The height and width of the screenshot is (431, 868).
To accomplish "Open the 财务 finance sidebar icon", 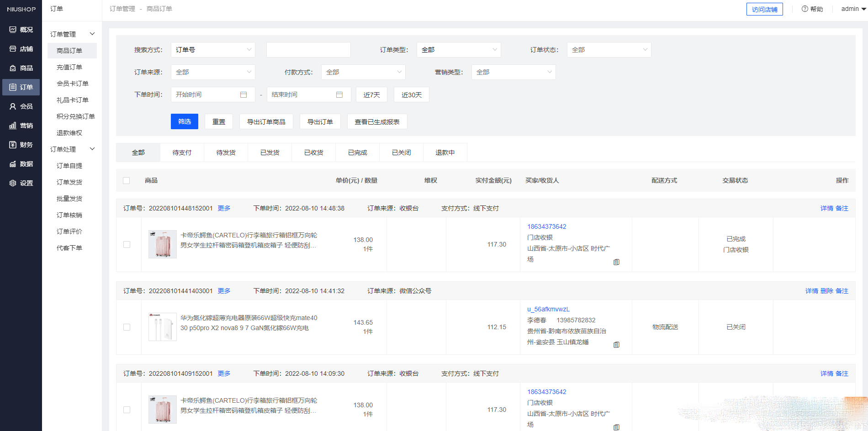I will tap(13, 145).
